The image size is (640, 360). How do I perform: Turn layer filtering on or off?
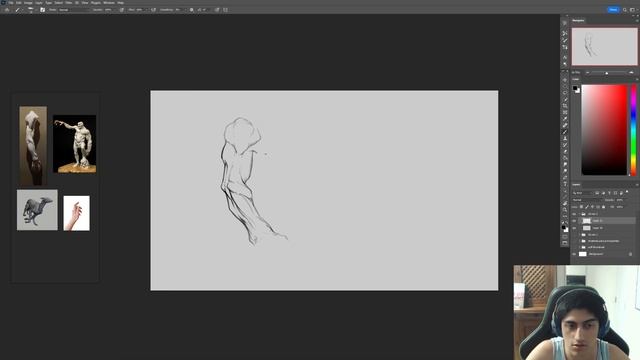tap(627, 191)
